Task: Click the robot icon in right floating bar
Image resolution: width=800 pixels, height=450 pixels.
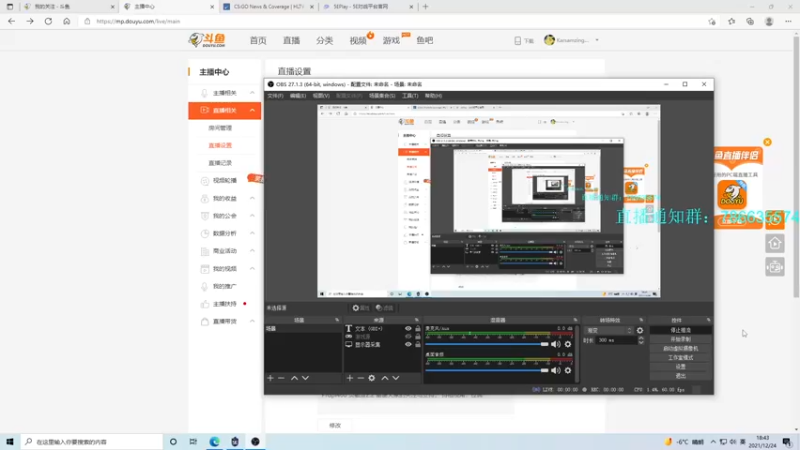Action: (x=774, y=267)
